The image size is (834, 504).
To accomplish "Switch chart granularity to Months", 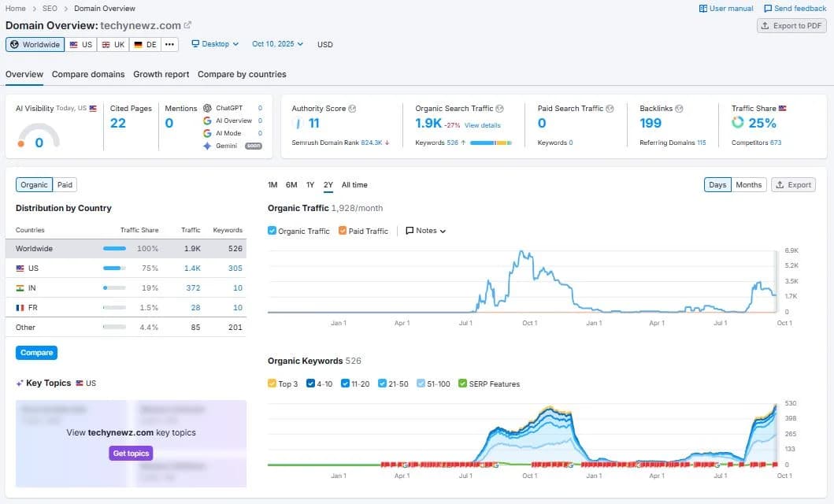I will (x=748, y=185).
